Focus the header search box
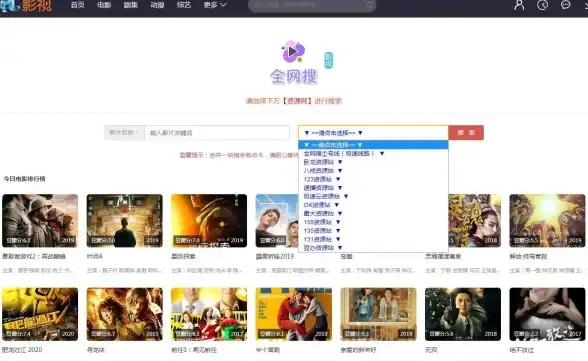 [312, 5]
